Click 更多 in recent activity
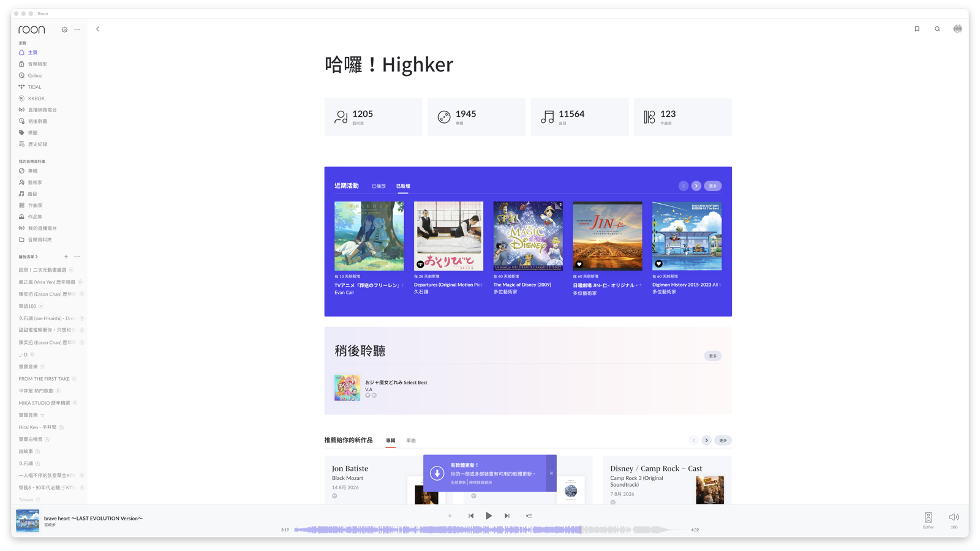Screen dimensions: 980x551 [713, 186]
